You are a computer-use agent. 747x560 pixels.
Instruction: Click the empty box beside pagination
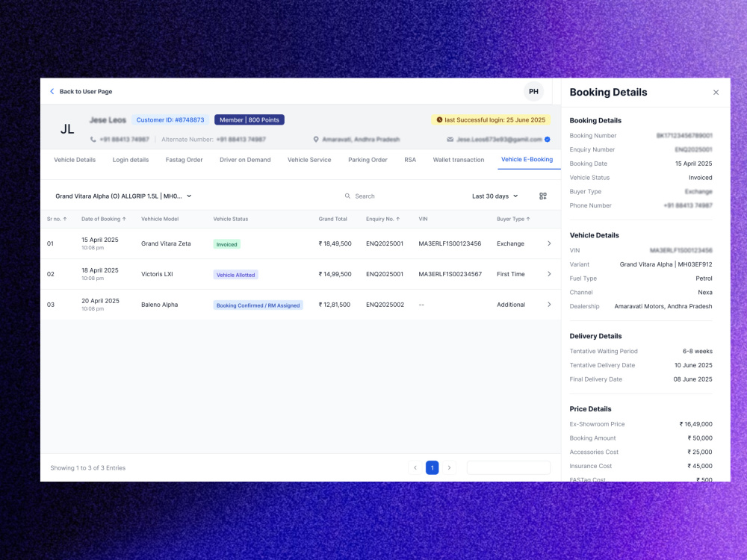click(x=508, y=467)
